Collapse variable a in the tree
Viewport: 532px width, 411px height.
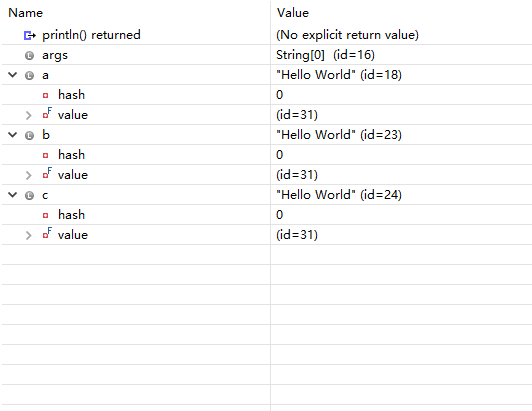pyautogui.click(x=13, y=75)
